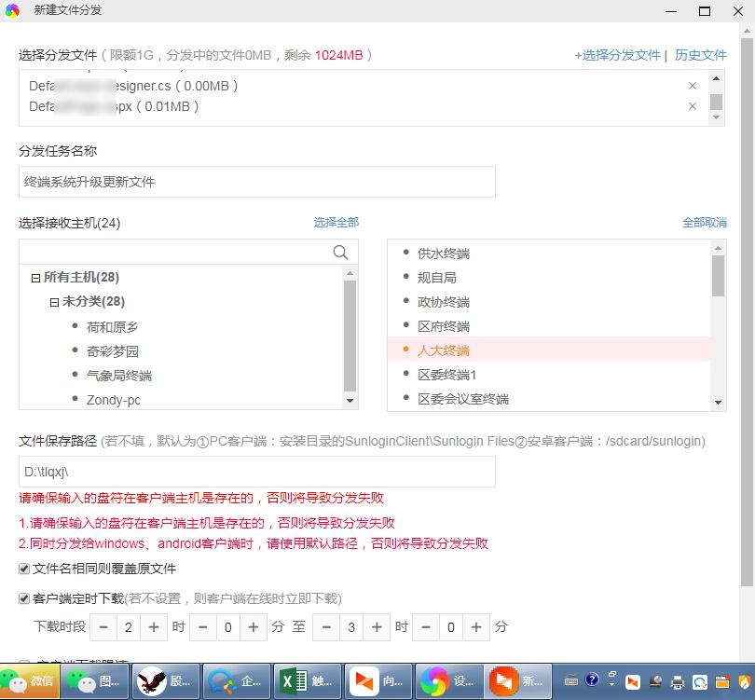Toggle 客户端定时下载 checkbox
The height and width of the screenshot is (700, 755).
pyautogui.click(x=24, y=598)
